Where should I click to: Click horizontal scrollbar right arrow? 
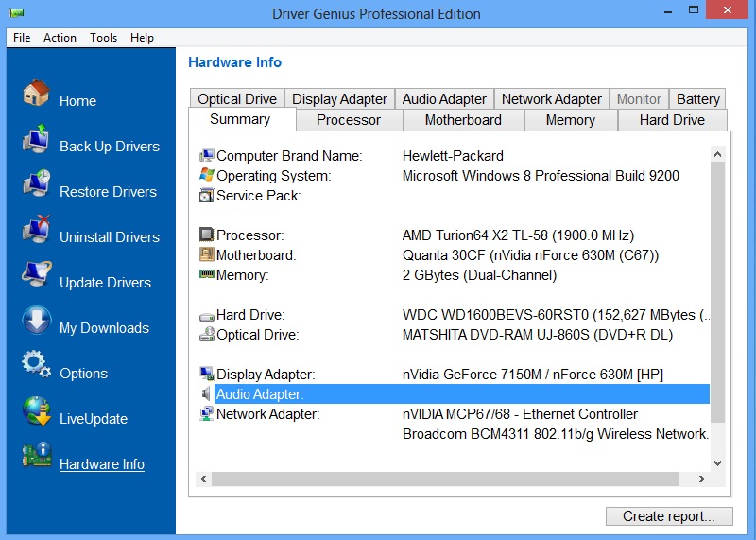point(702,479)
